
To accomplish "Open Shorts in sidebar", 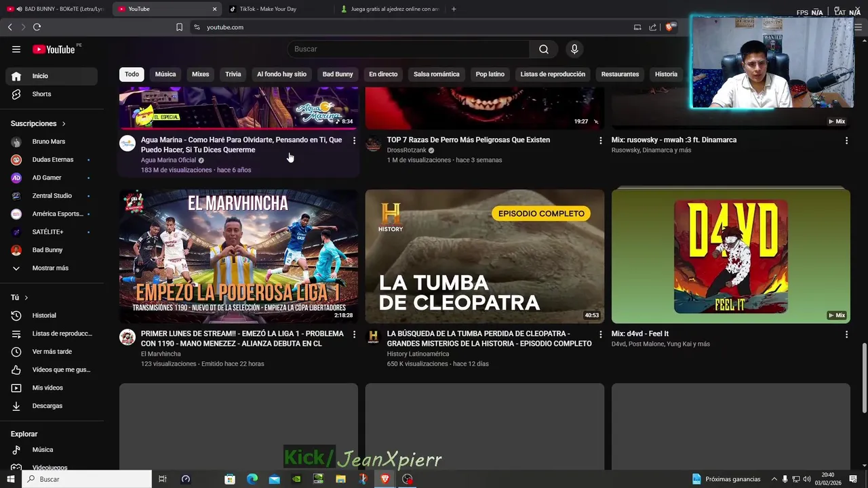I will coord(52,94).
